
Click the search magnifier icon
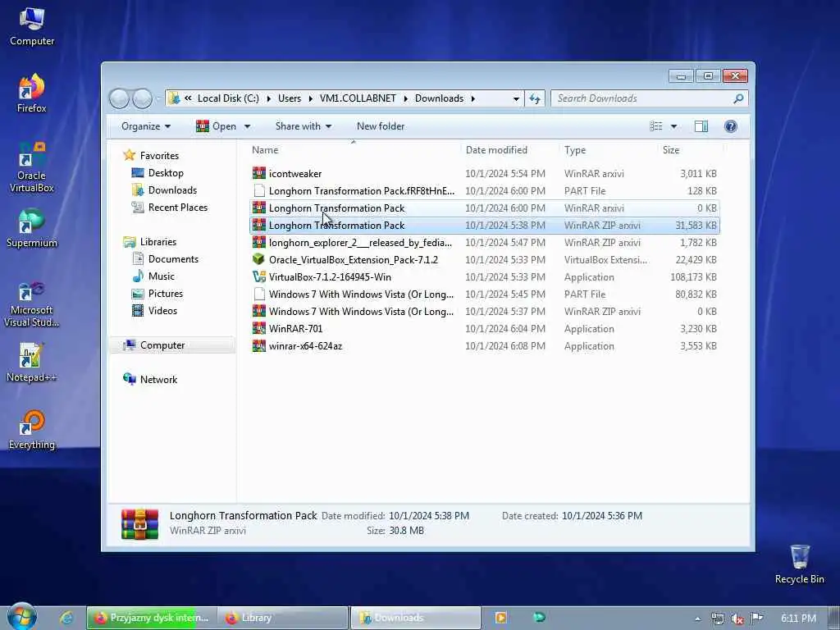point(738,98)
